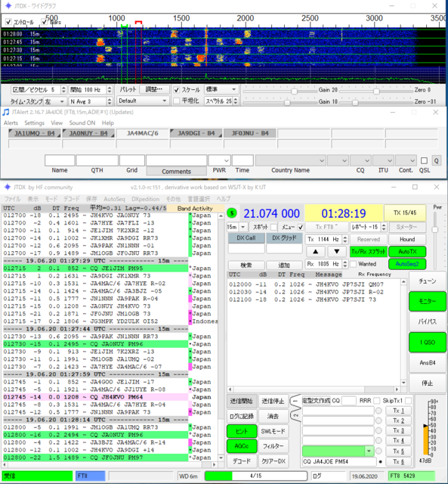Toggle the Bars checkbox in wide graph

(x=45, y=22)
